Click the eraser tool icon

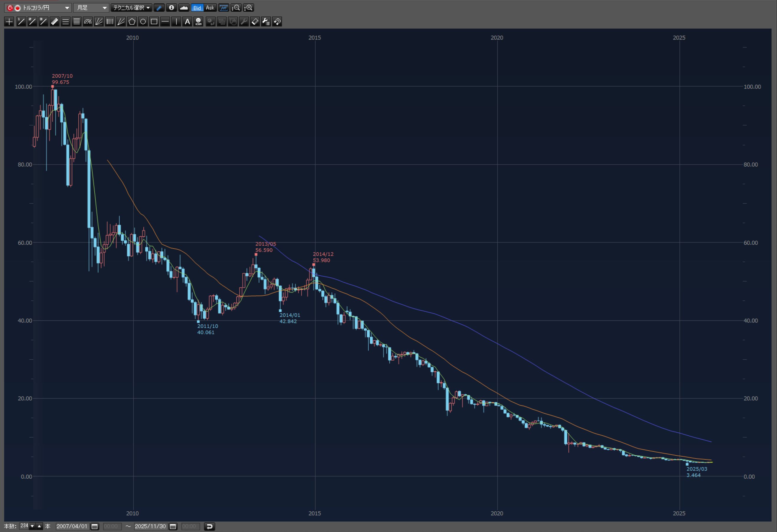255,22
